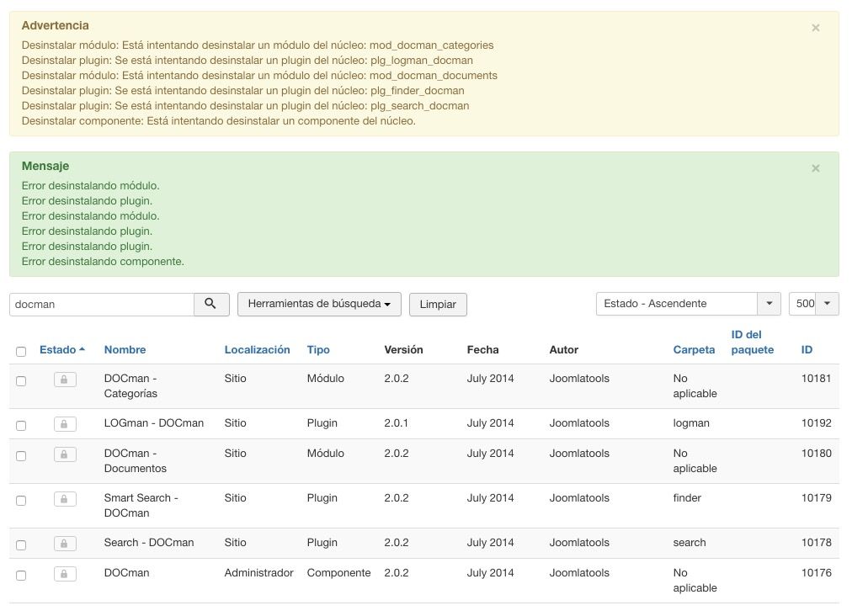Click warning line mentioning plg_logman_docman
The width and height of the screenshot is (852, 616).
click(x=248, y=61)
